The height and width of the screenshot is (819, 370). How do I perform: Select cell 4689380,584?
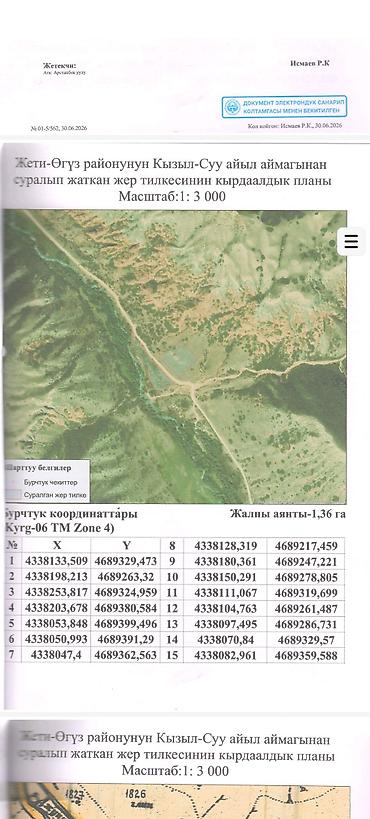pos(126,609)
